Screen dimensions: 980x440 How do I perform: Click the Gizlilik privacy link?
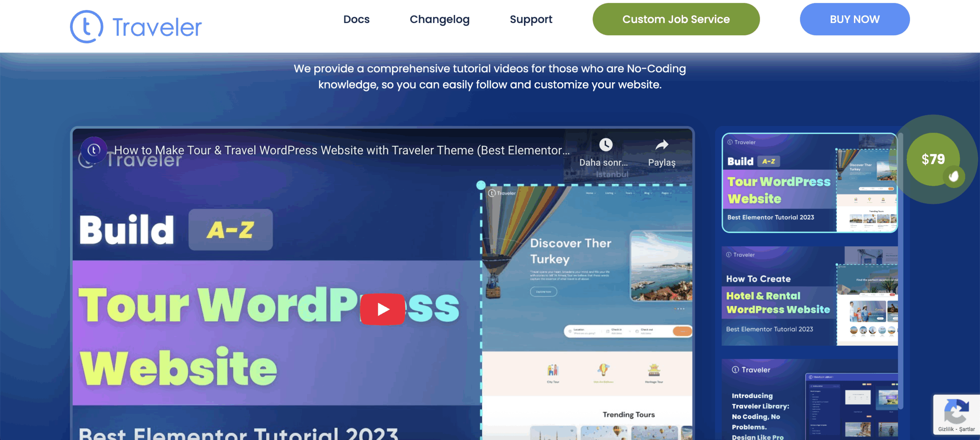[946, 429]
